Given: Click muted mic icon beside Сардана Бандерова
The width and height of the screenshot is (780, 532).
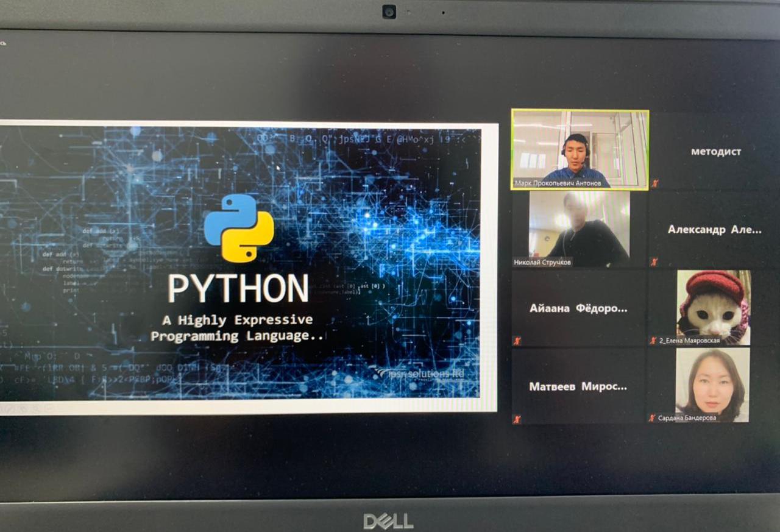Looking at the screenshot, I should tap(652, 418).
